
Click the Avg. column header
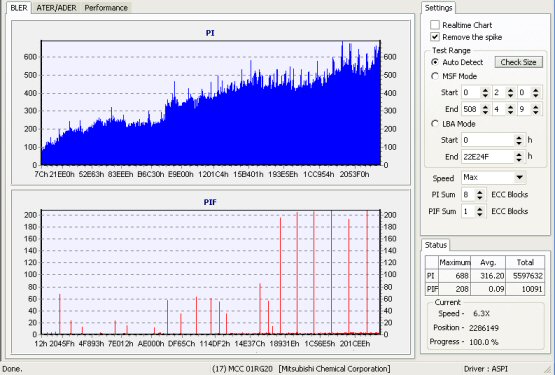488,262
